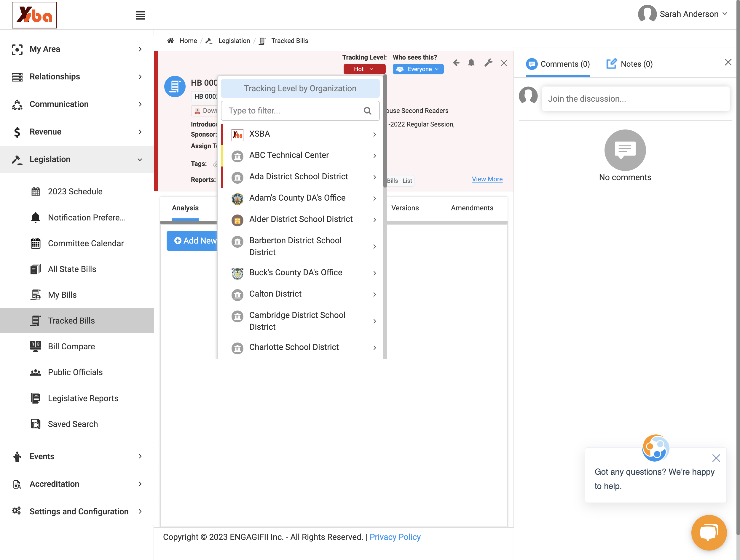Click the Add New button
The height and width of the screenshot is (560, 740).
[192, 241]
